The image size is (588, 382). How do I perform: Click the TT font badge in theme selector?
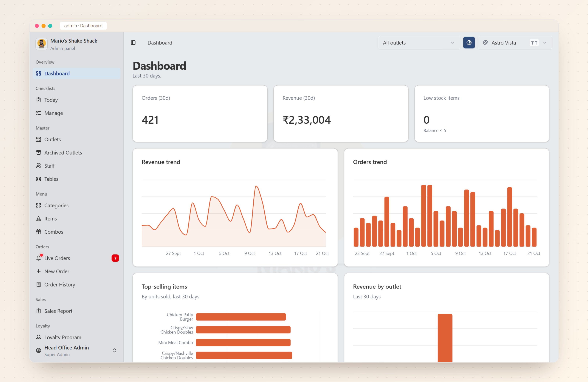coord(534,43)
